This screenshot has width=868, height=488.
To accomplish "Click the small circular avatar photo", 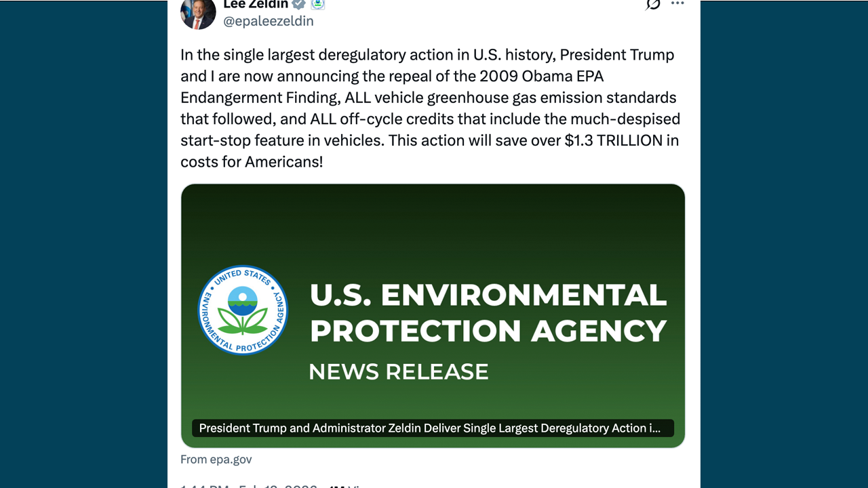I will [197, 14].
